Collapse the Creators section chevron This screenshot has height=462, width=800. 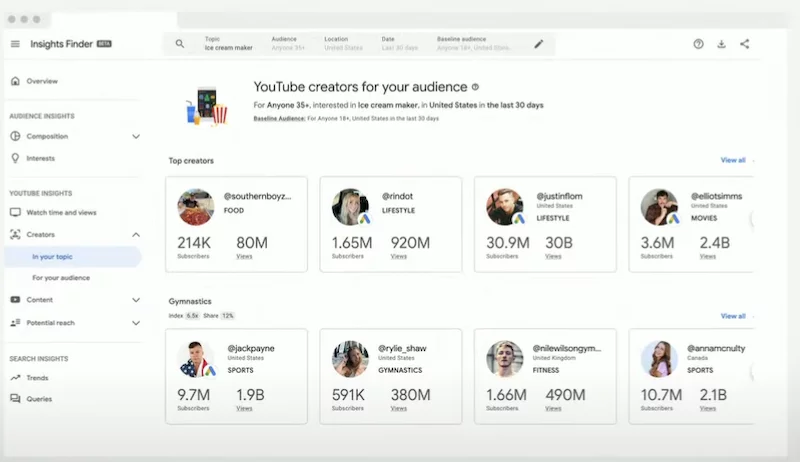coord(136,234)
